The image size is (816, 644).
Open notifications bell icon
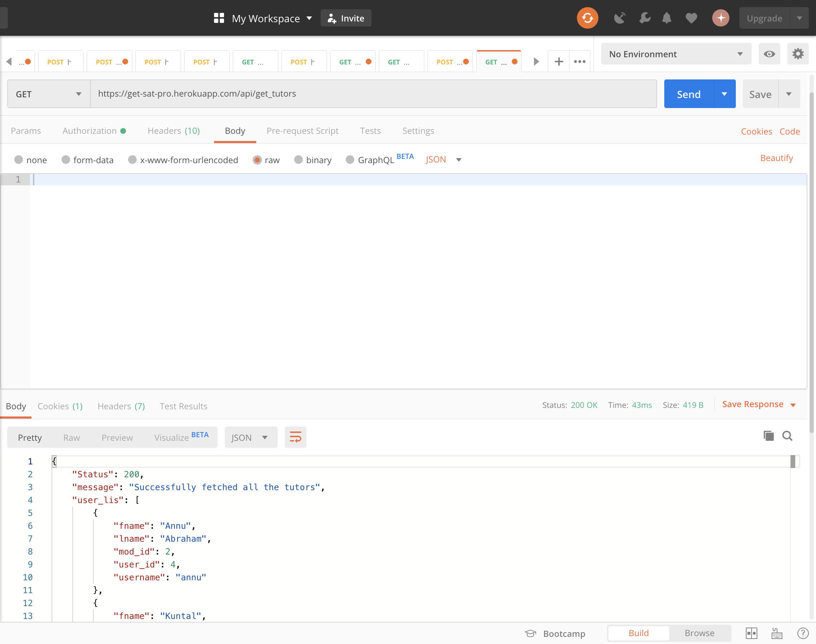pyautogui.click(x=667, y=18)
